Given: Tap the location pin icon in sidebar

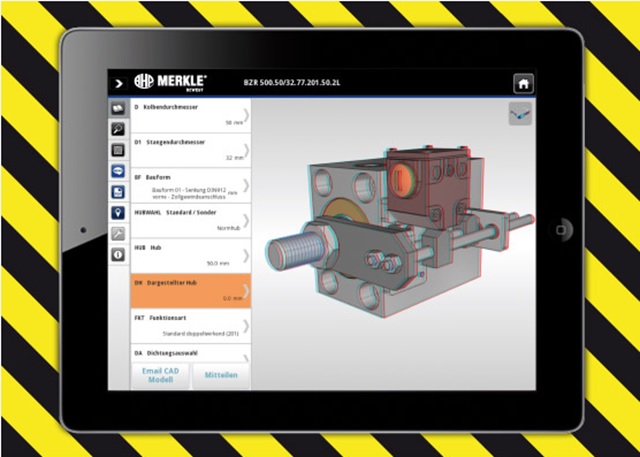Looking at the screenshot, I should [x=118, y=213].
